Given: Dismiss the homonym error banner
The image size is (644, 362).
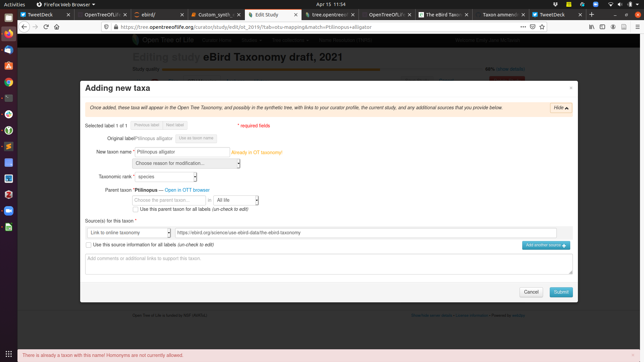Looking at the screenshot, I should coord(633,355).
